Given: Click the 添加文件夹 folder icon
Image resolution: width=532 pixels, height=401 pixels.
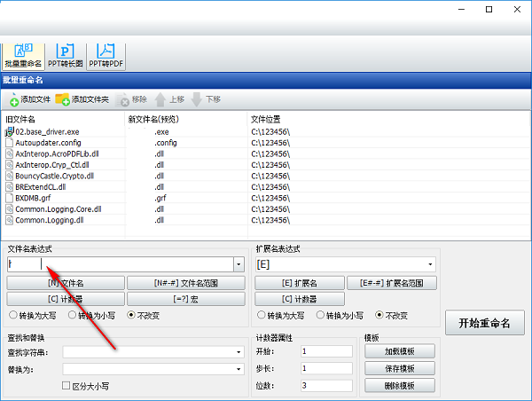Looking at the screenshot, I should click(63, 100).
